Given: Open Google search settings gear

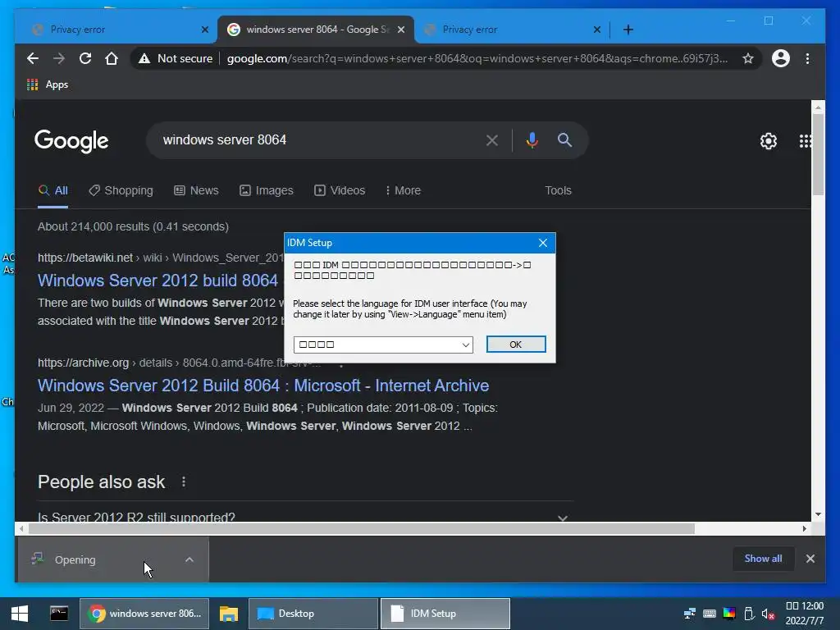Looking at the screenshot, I should 768,141.
